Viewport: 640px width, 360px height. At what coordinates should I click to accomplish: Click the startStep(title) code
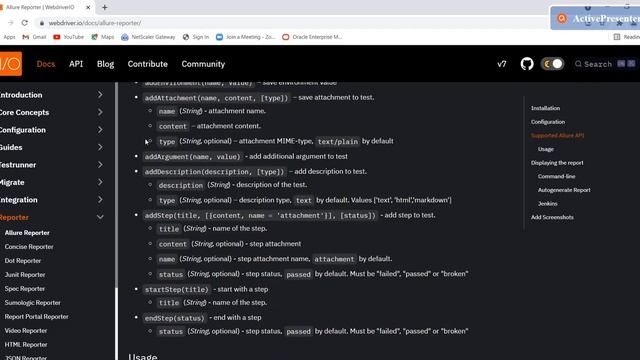click(177, 289)
